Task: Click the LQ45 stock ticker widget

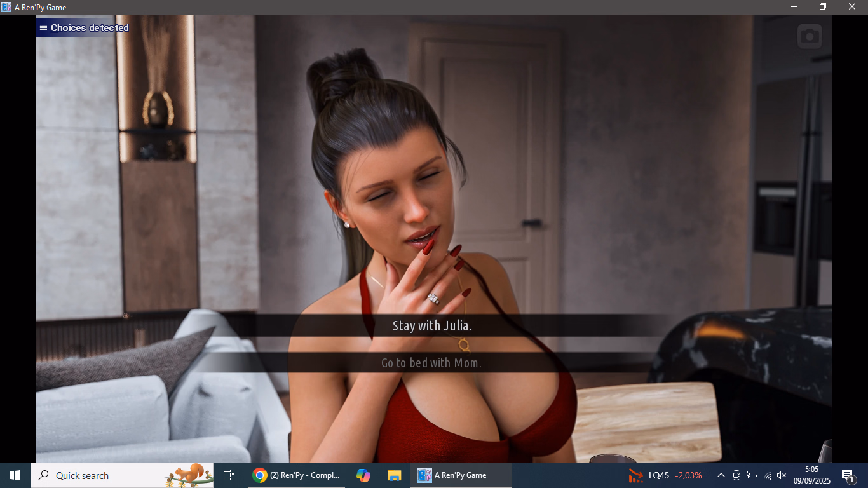Action: 665,475
